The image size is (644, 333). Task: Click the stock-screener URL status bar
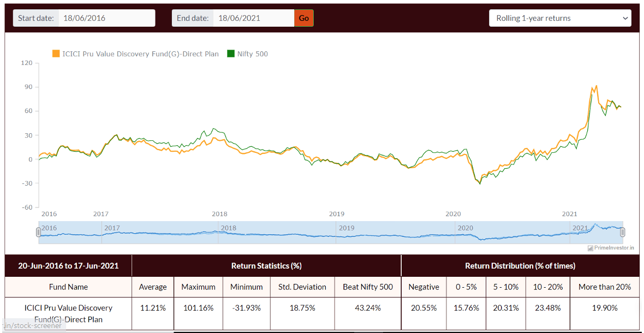click(x=33, y=325)
